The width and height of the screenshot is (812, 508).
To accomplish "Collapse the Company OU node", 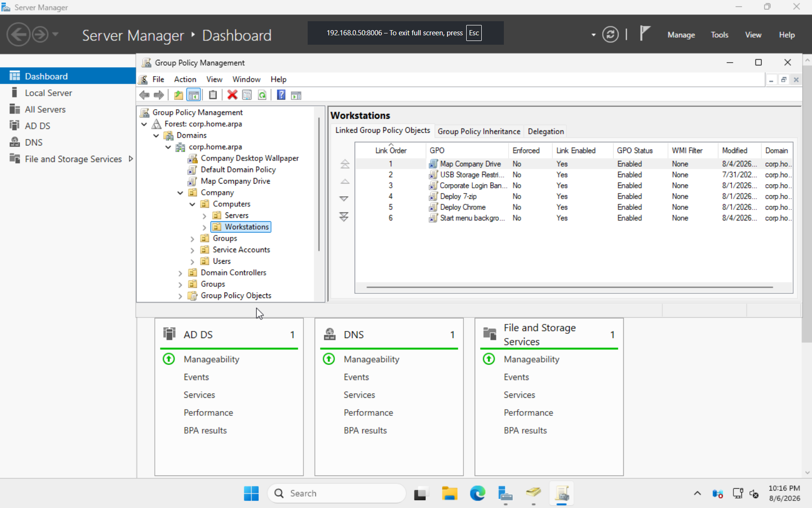I will click(x=180, y=193).
